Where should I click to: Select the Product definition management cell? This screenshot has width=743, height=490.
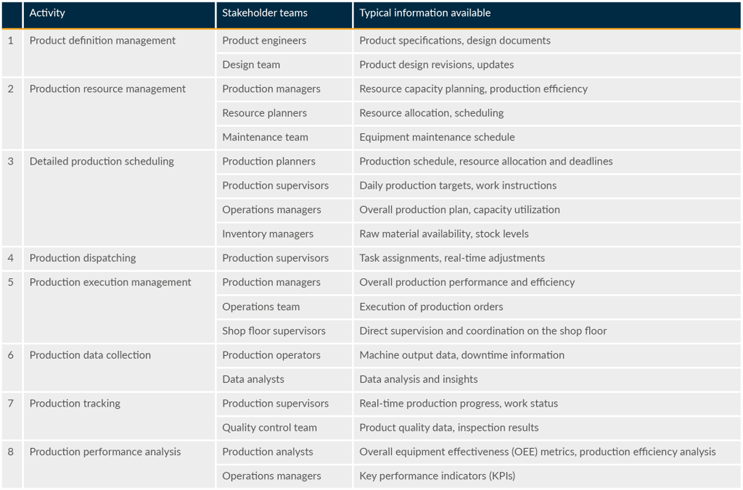point(102,41)
